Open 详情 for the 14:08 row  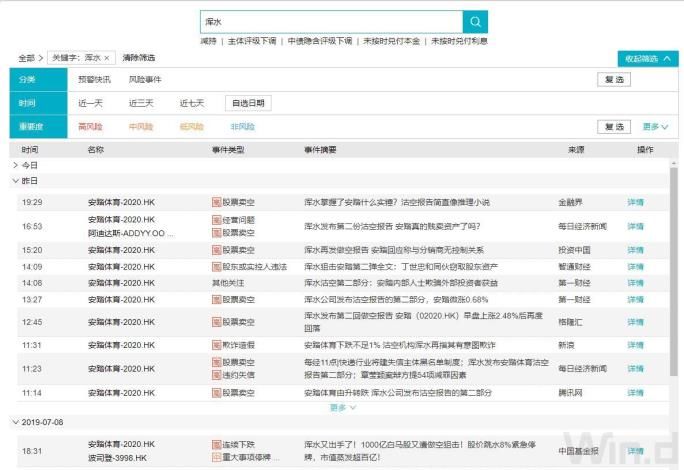[636, 283]
